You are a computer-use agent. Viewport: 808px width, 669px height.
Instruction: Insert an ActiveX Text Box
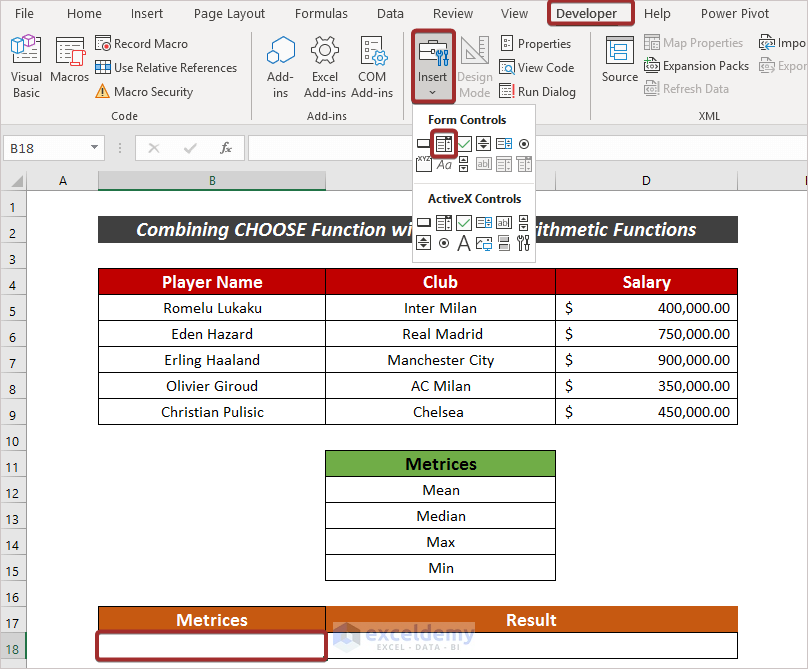click(x=503, y=223)
